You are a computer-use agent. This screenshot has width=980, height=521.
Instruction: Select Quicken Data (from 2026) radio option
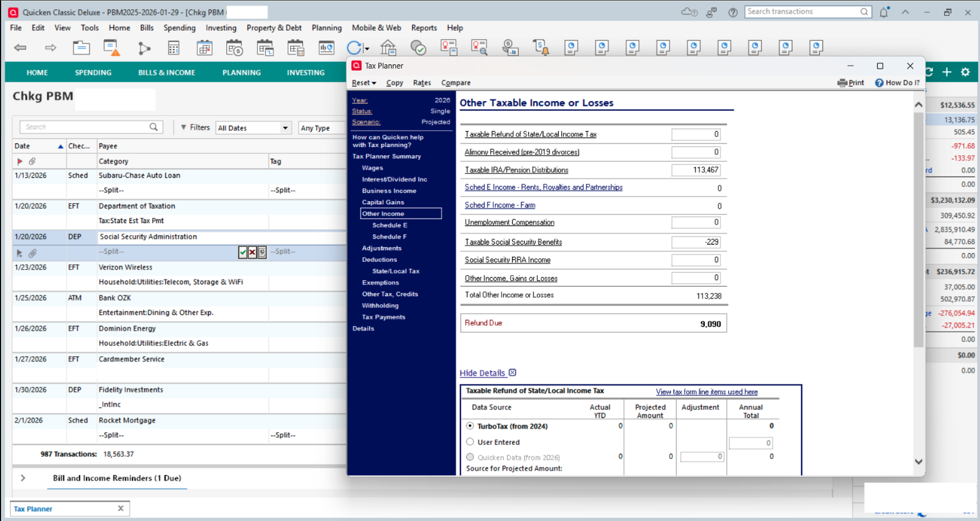coord(470,457)
